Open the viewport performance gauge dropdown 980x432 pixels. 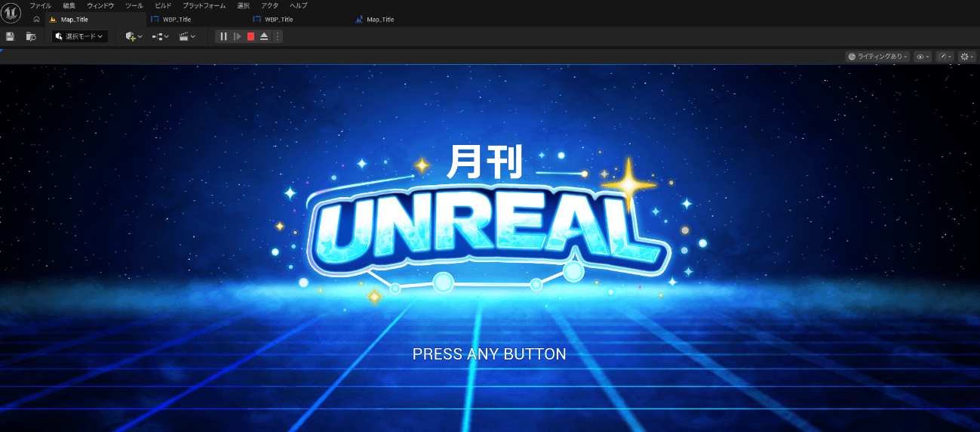pyautogui.click(x=945, y=57)
